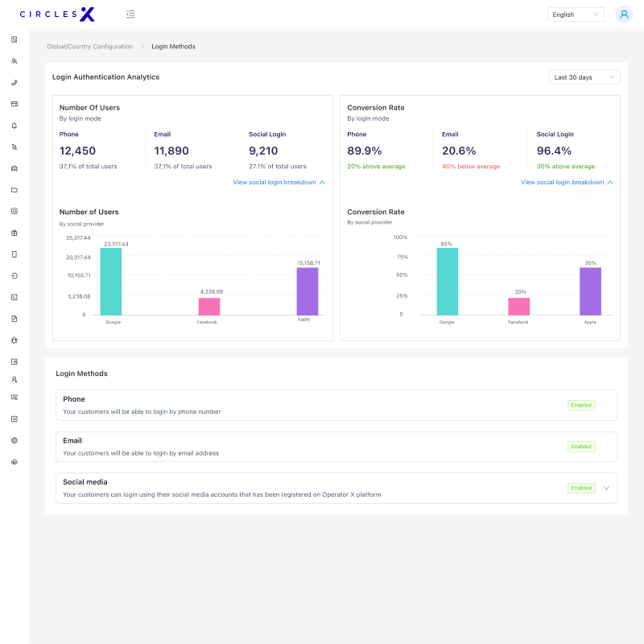
Task: Click the '40% below average' text
Action: pos(471,167)
